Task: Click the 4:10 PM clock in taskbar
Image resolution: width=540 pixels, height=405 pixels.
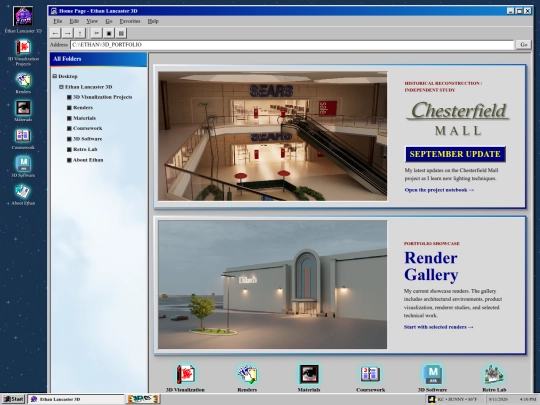Action: pos(528,399)
